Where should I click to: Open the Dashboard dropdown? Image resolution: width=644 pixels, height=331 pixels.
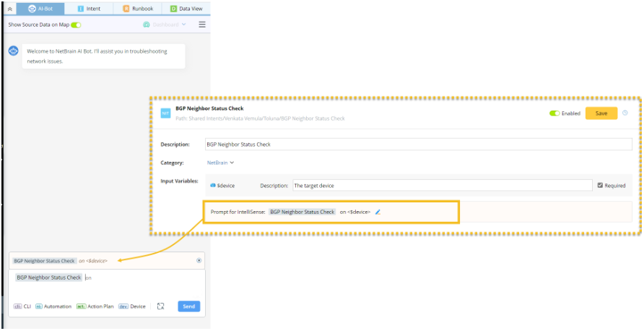click(165, 25)
